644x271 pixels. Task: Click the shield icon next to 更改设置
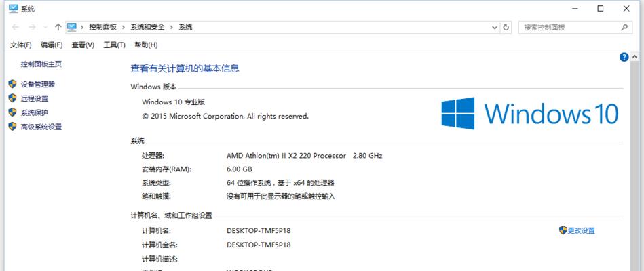click(563, 230)
